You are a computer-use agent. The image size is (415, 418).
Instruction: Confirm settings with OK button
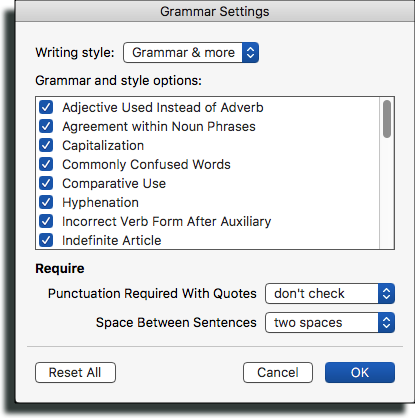[x=360, y=373]
